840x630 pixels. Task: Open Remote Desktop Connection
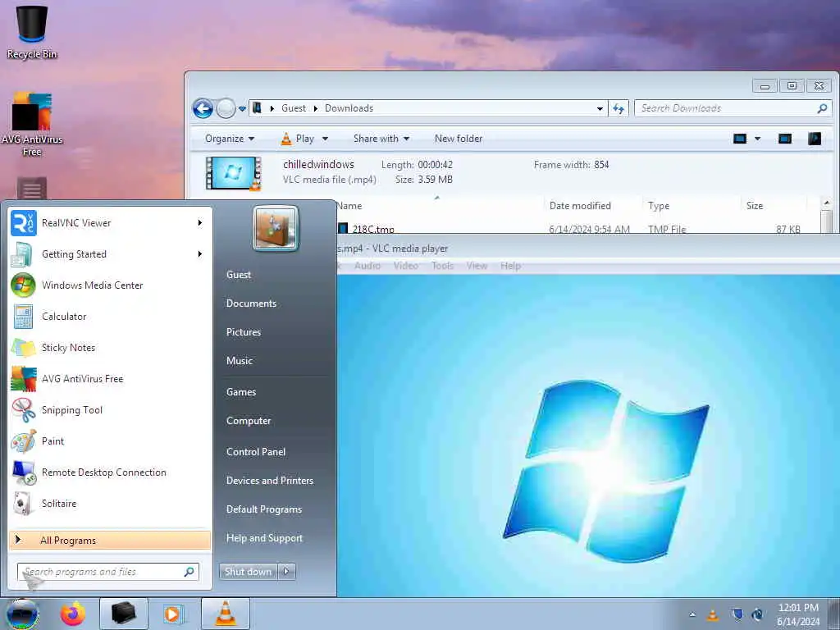tap(110, 472)
